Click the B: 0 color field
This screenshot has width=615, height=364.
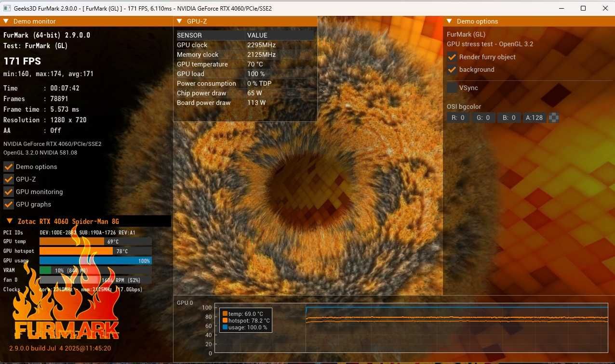[509, 117]
